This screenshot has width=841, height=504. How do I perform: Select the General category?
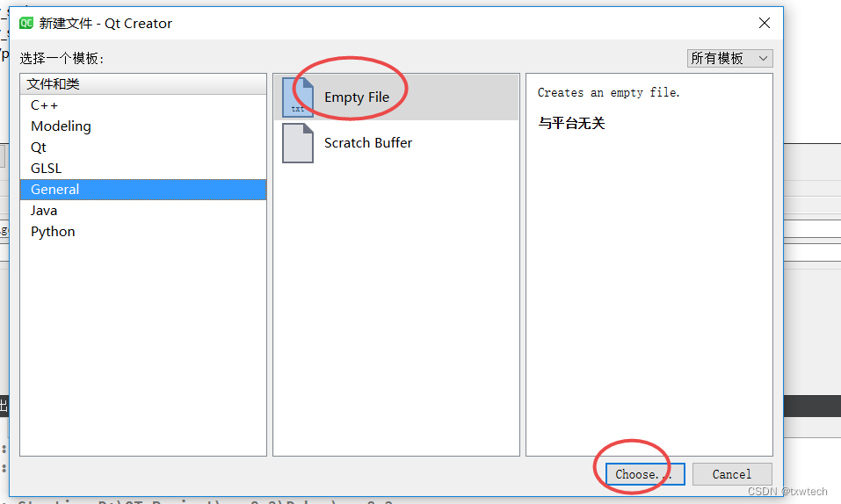[143, 190]
